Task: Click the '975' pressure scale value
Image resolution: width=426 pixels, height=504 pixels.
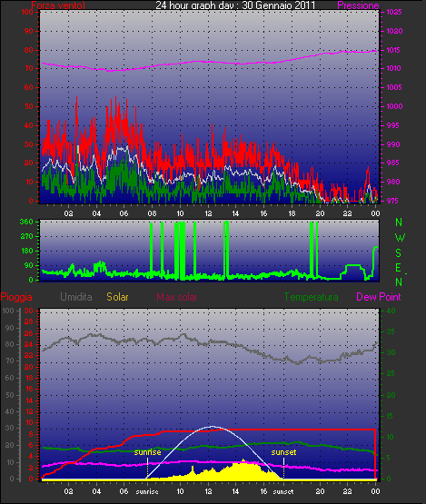Action: coord(392,201)
